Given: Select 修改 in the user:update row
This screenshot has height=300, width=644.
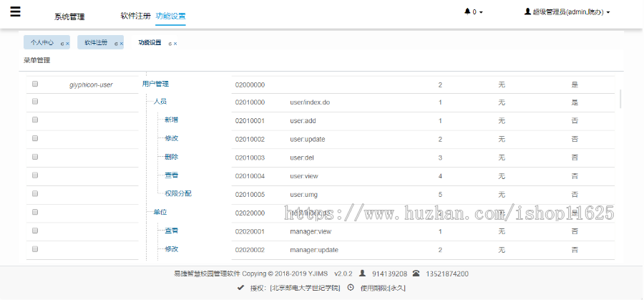Looking at the screenshot, I should pos(172,138).
